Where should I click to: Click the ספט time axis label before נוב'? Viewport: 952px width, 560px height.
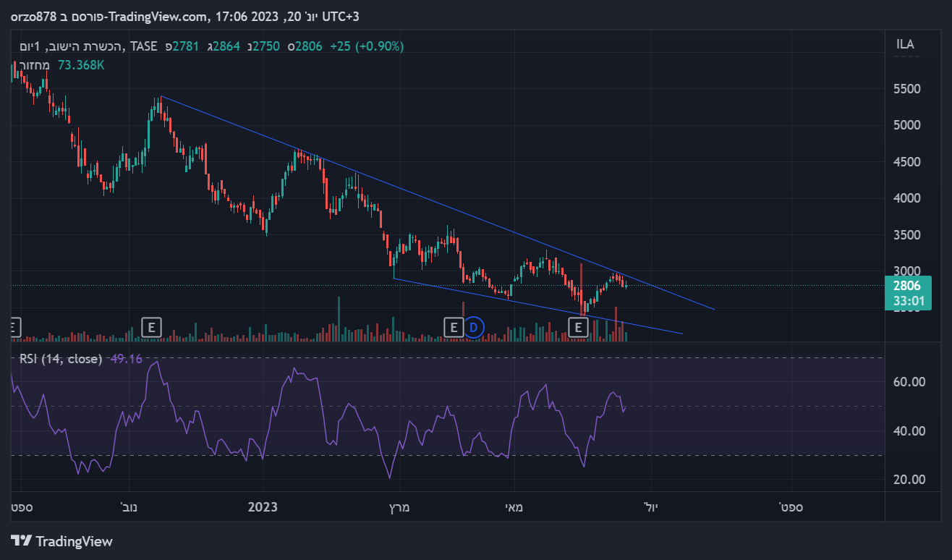tap(22, 507)
